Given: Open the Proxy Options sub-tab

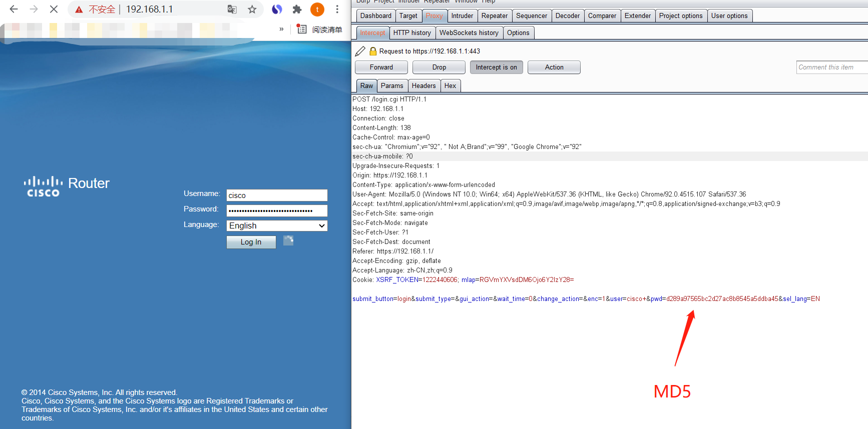Looking at the screenshot, I should click(518, 32).
